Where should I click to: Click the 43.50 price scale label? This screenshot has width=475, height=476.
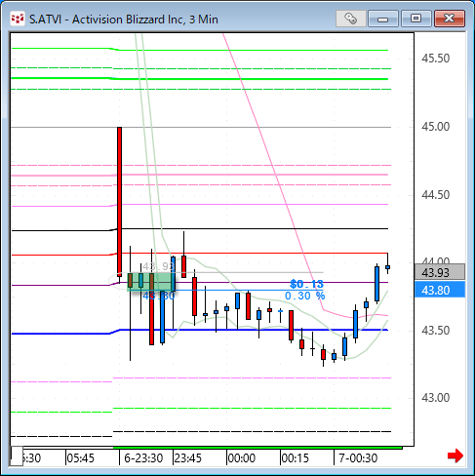pos(435,331)
